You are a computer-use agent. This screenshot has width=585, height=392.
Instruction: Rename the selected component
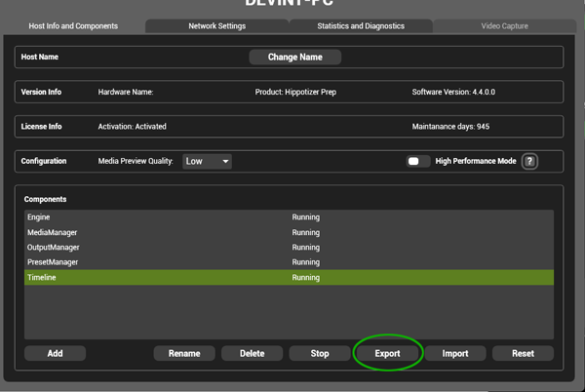pyautogui.click(x=184, y=353)
